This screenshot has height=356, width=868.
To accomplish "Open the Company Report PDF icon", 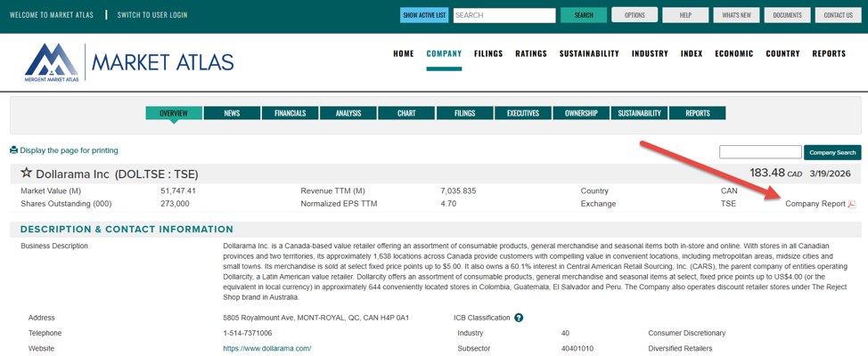I will click(852, 204).
